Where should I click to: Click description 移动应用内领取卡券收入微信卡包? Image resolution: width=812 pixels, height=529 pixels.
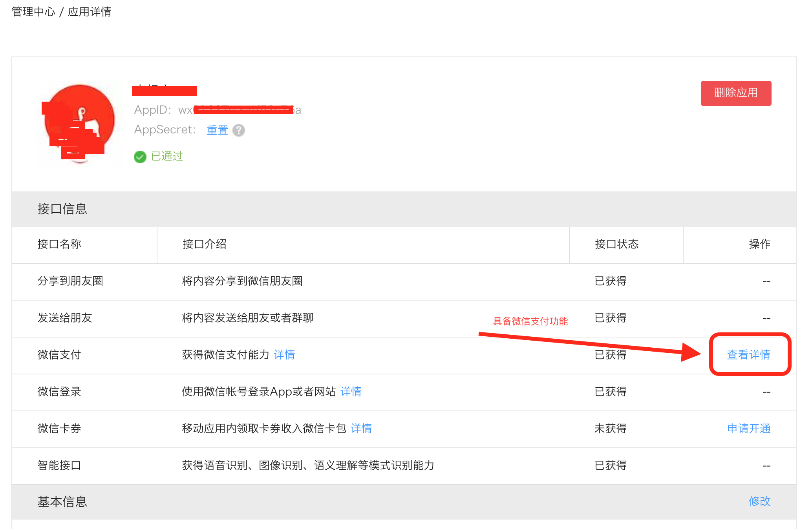coord(264,429)
